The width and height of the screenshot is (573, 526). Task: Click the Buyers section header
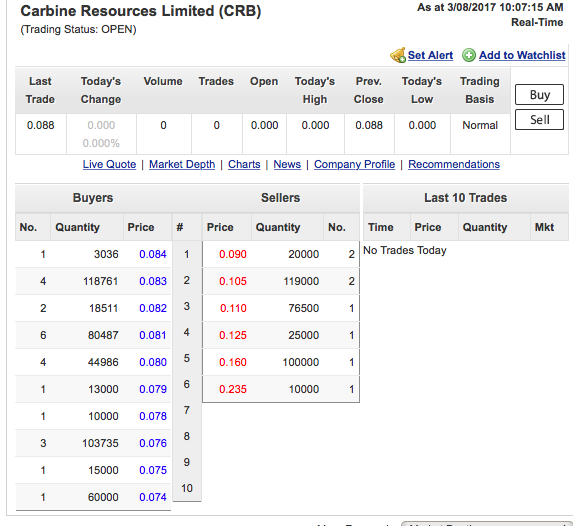click(93, 198)
